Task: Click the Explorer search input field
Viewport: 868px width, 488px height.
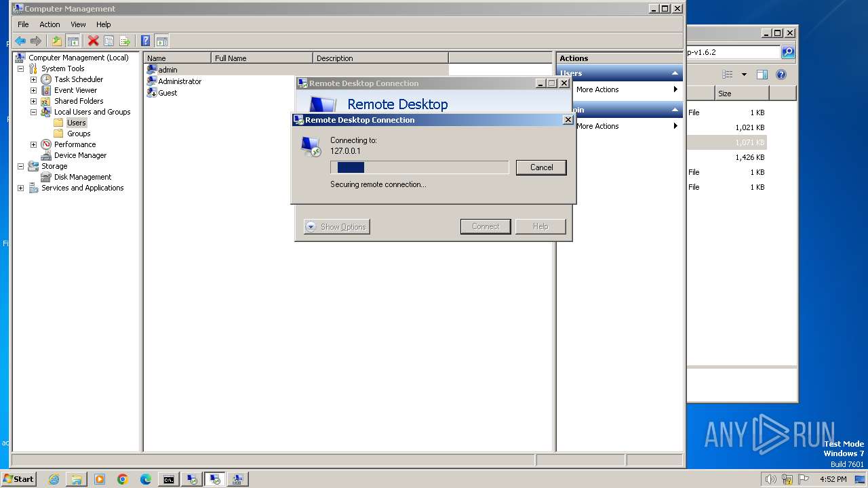Action: pos(734,52)
